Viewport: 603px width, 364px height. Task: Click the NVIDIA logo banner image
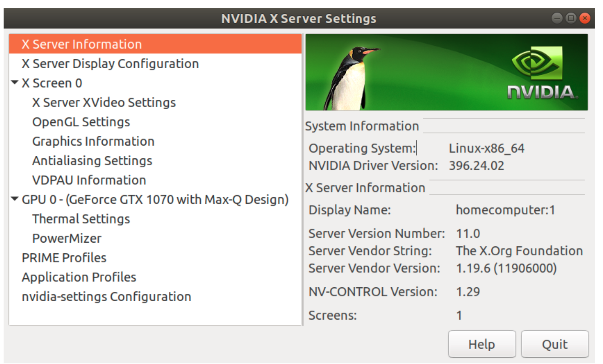[446, 72]
